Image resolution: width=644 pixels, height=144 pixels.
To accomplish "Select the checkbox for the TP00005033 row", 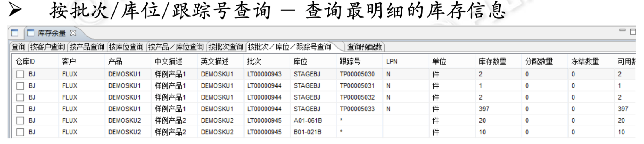I will tap(20, 109).
